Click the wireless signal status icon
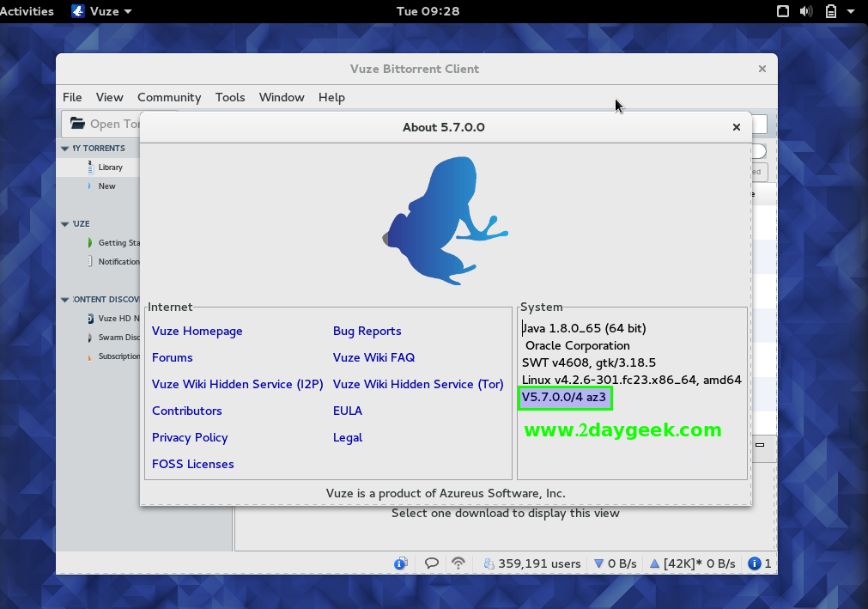This screenshot has width=868, height=609. (x=458, y=563)
